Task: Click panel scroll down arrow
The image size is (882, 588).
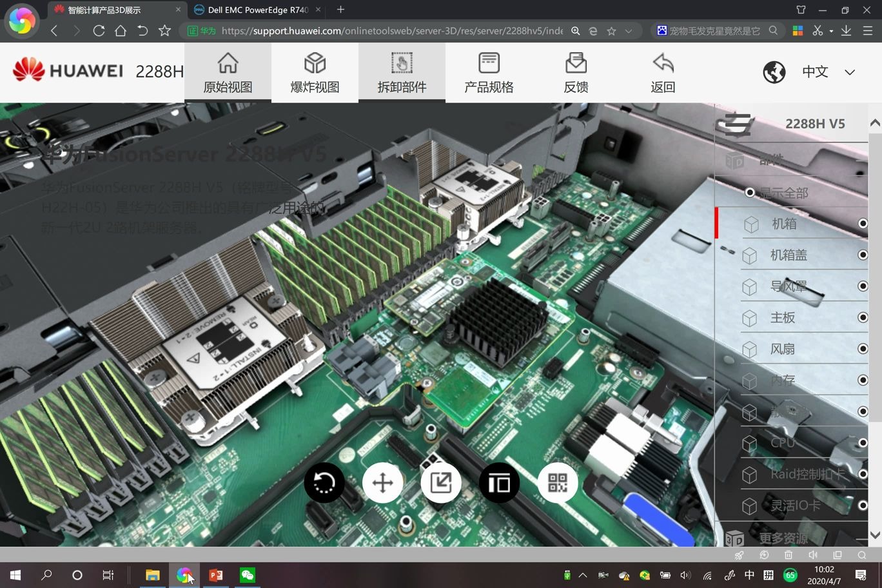Action: [875, 535]
